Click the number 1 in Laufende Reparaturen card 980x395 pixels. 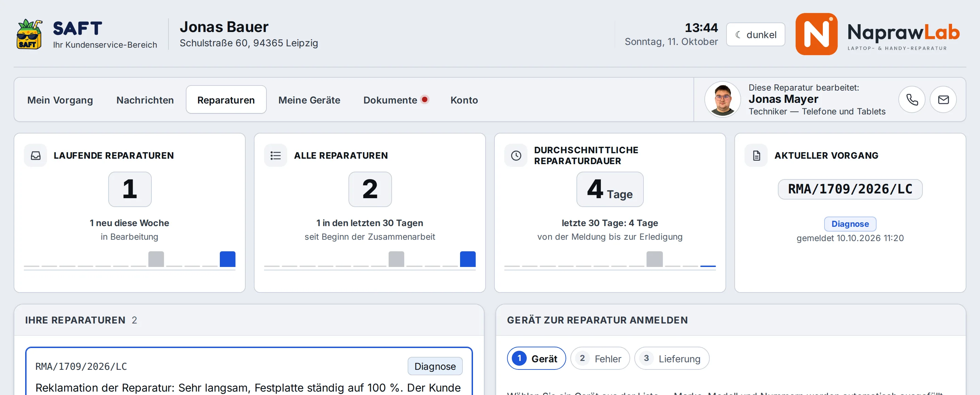point(130,189)
